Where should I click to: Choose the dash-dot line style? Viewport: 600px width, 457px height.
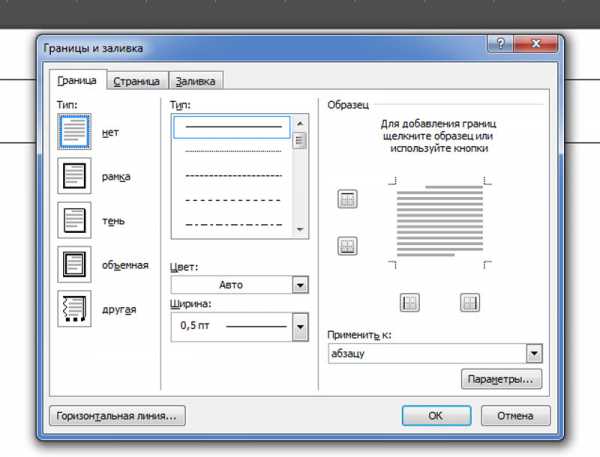(x=233, y=225)
